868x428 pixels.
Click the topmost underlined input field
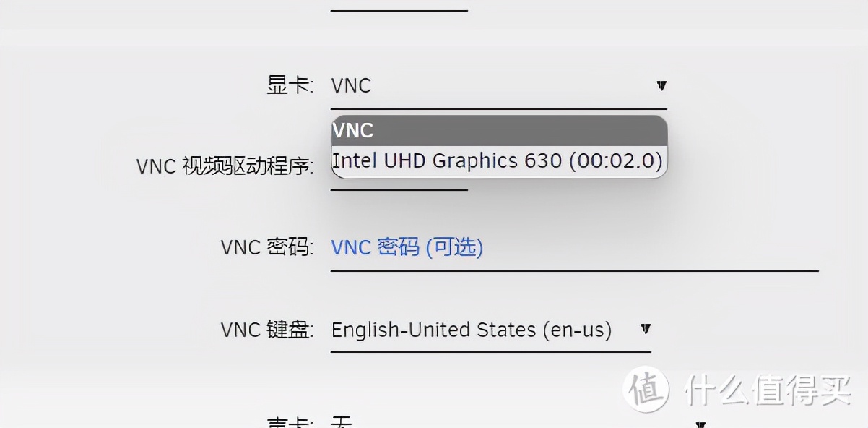(x=399, y=6)
